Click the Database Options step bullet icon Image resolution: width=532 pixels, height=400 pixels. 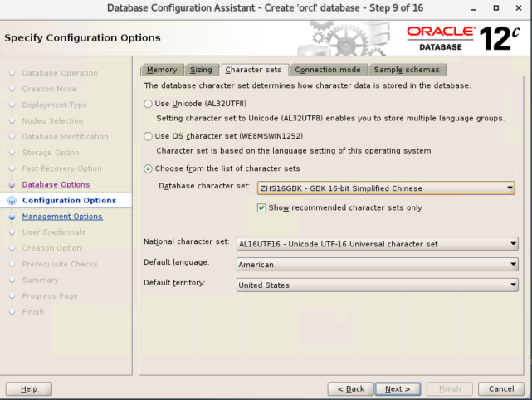12,184
